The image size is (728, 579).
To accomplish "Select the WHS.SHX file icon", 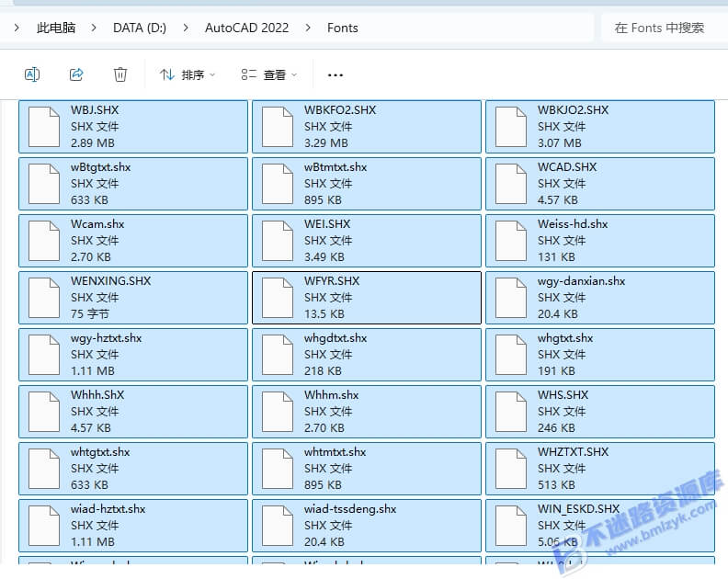I will 511,412.
